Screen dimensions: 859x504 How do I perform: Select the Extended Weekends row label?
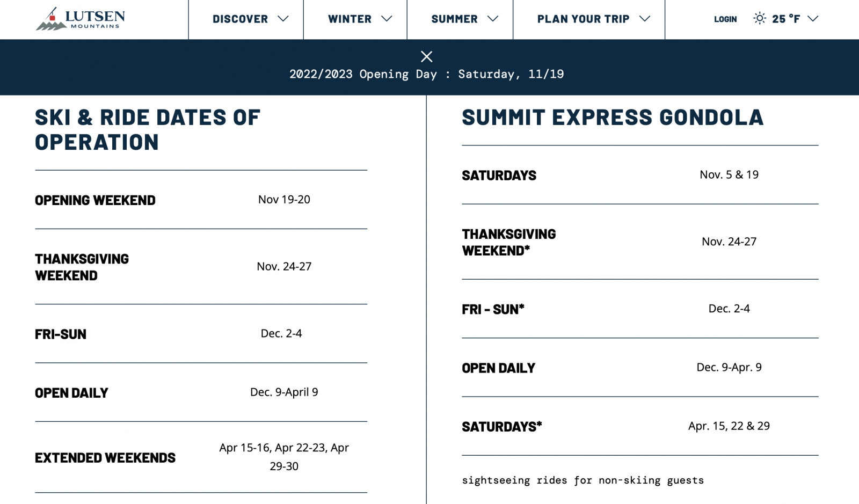[x=105, y=458]
